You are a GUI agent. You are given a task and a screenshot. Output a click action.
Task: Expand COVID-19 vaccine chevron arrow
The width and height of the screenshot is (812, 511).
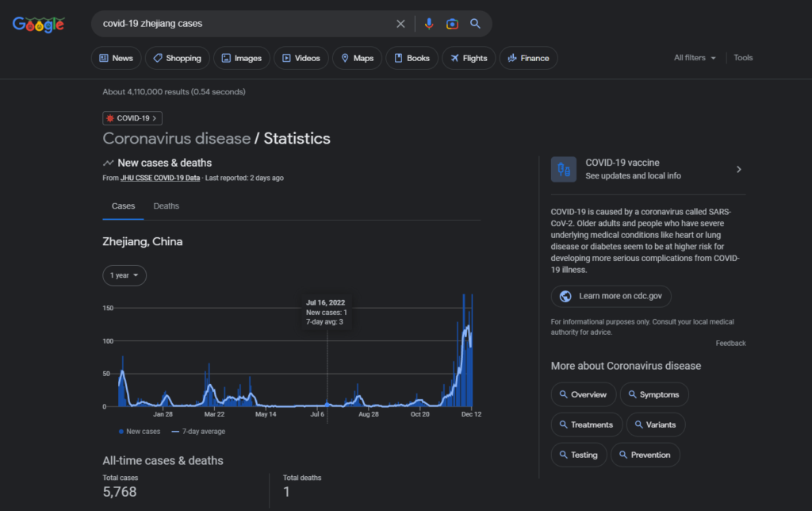click(x=739, y=170)
